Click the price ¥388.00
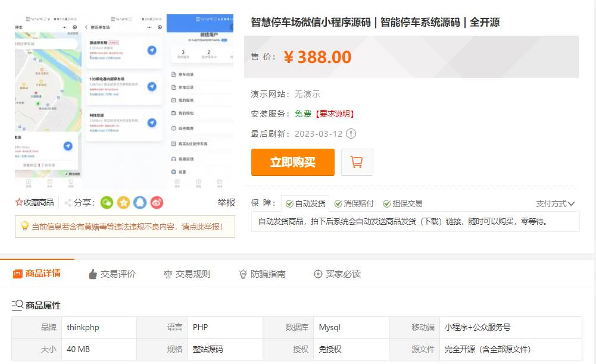This screenshot has width=596, height=364. (317, 57)
